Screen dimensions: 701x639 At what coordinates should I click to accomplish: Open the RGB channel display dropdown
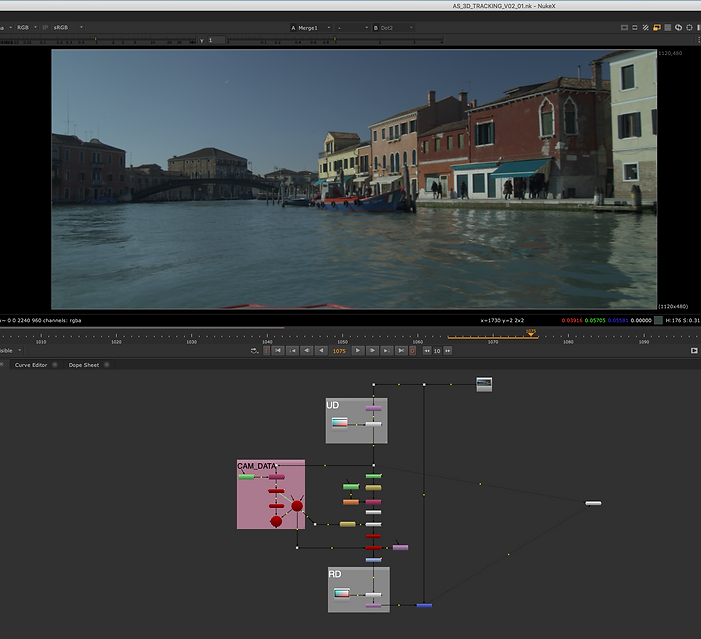(x=27, y=27)
